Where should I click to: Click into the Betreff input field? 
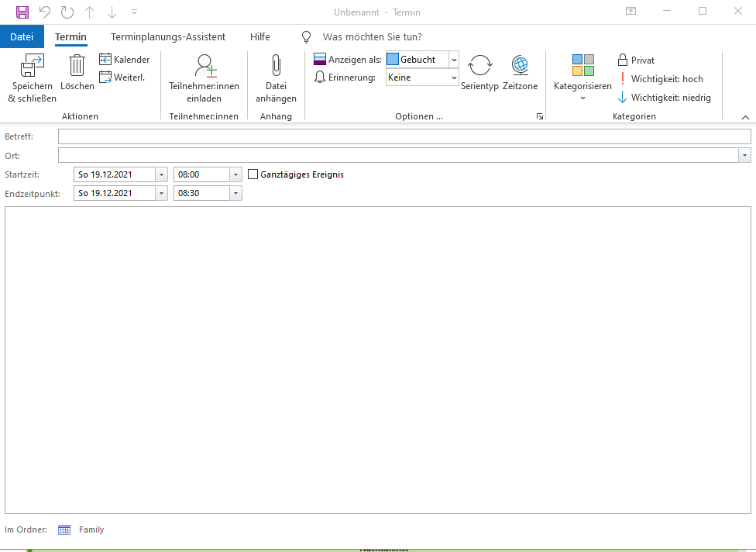pos(404,136)
